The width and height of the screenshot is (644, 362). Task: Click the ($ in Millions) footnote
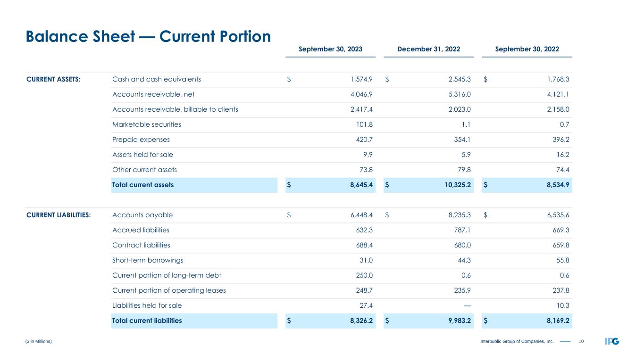pos(38,341)
